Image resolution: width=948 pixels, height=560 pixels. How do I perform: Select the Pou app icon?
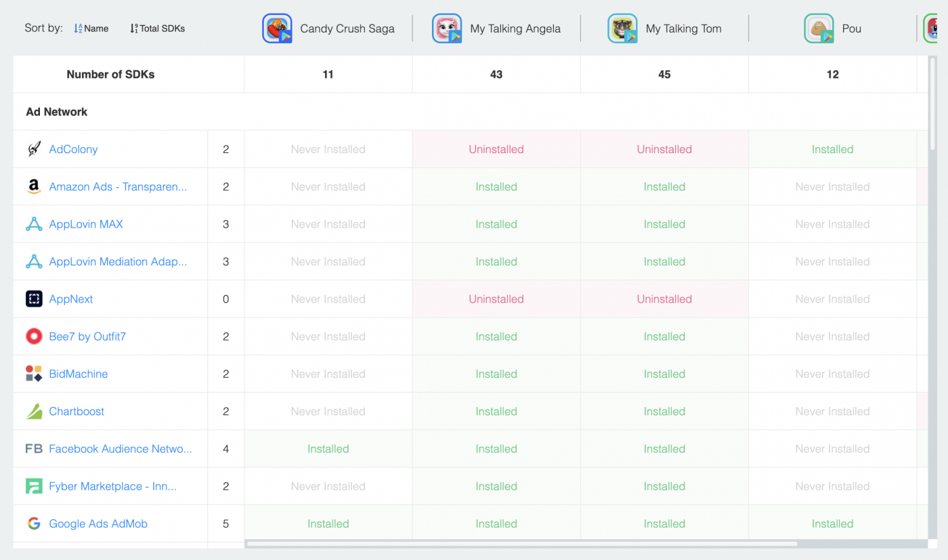(x=819, y=28)
